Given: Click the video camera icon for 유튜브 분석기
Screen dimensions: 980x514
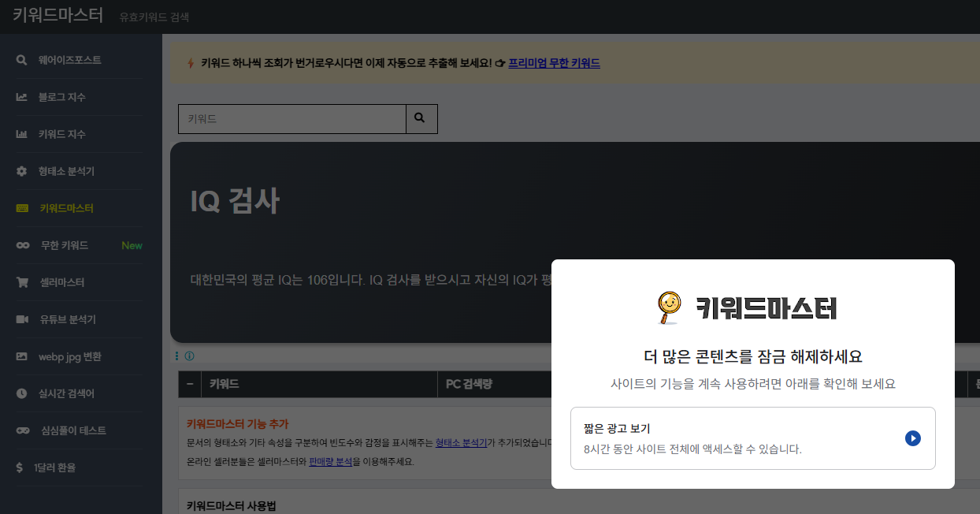Looking at the screenshot, I should [x=20, y=319].
